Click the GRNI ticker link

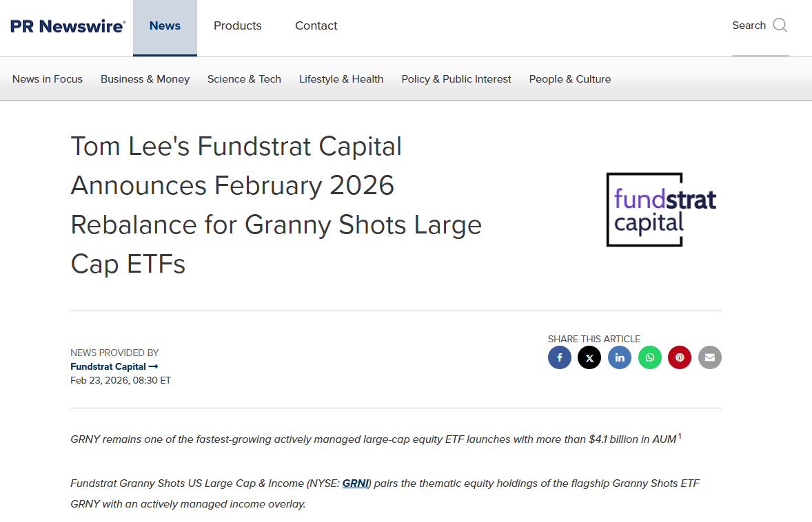(x=356, y=483)
